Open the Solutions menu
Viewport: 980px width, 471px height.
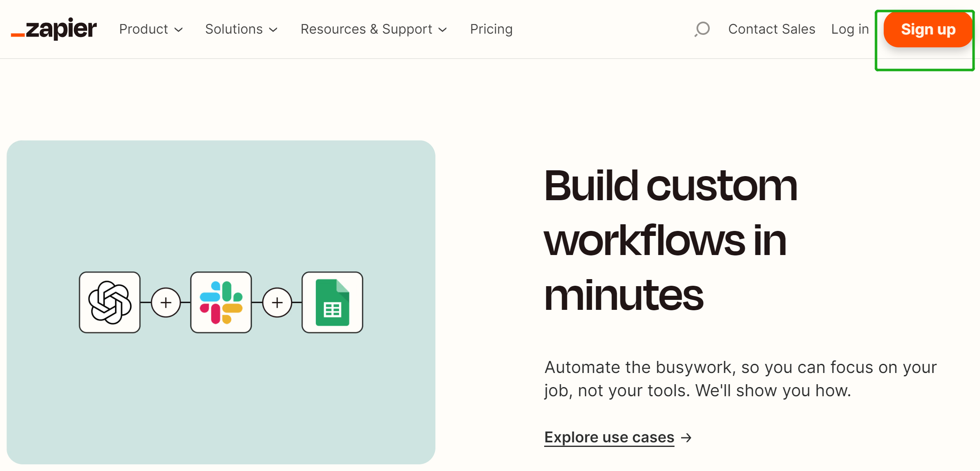(x=234, y=29)
